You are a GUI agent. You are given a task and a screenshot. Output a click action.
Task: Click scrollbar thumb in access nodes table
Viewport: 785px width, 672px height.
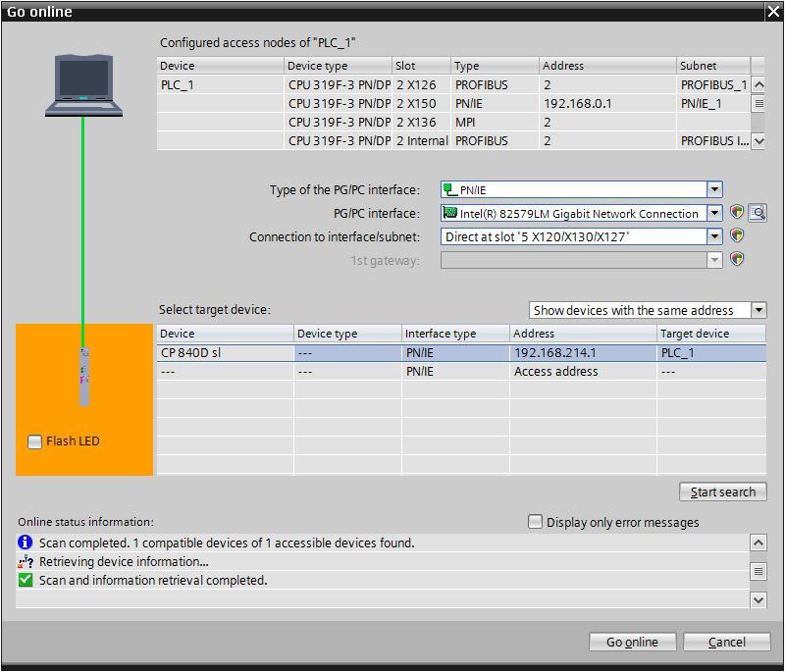coord(759,104)
